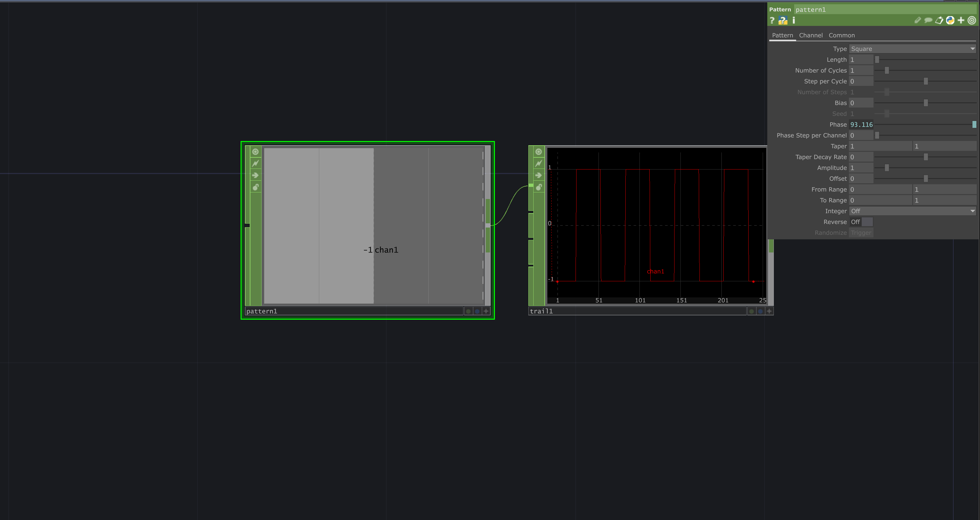Click the bypass flag on pattern1 node
The height and width of the screenshot is (520, 980).
click(255, 163)
